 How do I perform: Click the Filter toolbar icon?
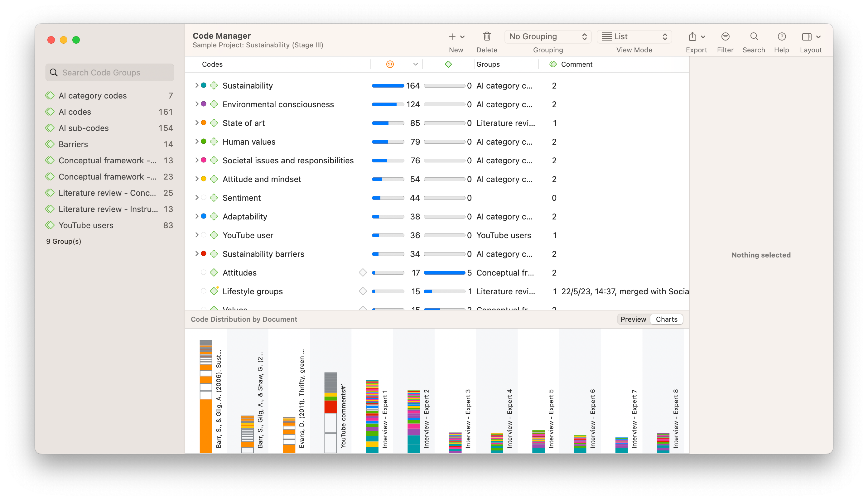[725, 36]
